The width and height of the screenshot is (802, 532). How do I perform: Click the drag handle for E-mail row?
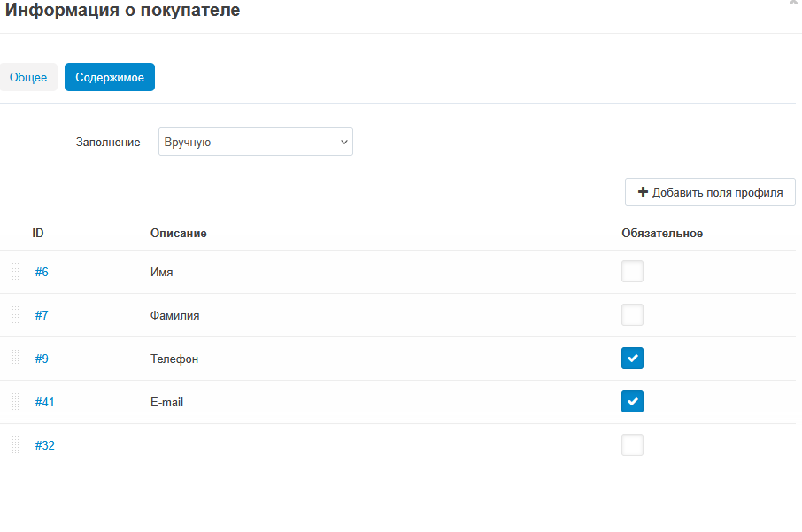(16, 402)
